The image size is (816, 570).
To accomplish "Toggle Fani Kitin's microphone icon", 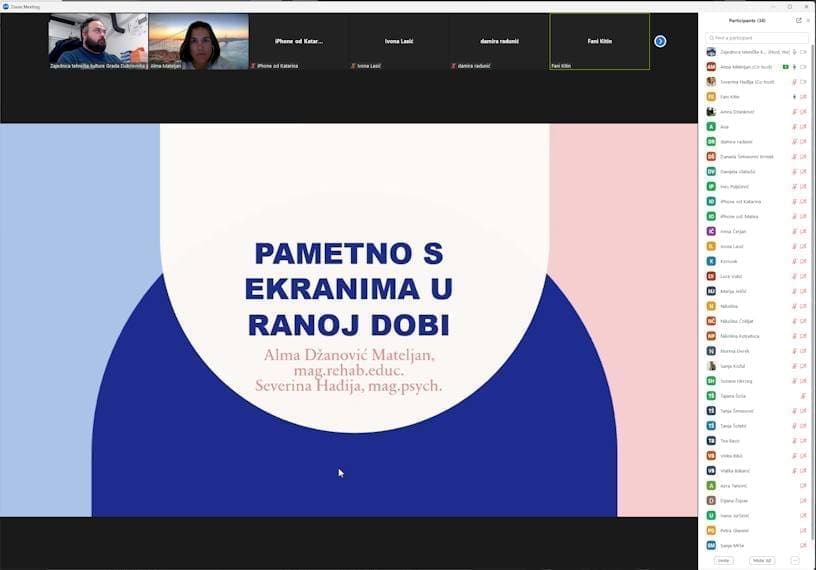I will pos(794,97).
